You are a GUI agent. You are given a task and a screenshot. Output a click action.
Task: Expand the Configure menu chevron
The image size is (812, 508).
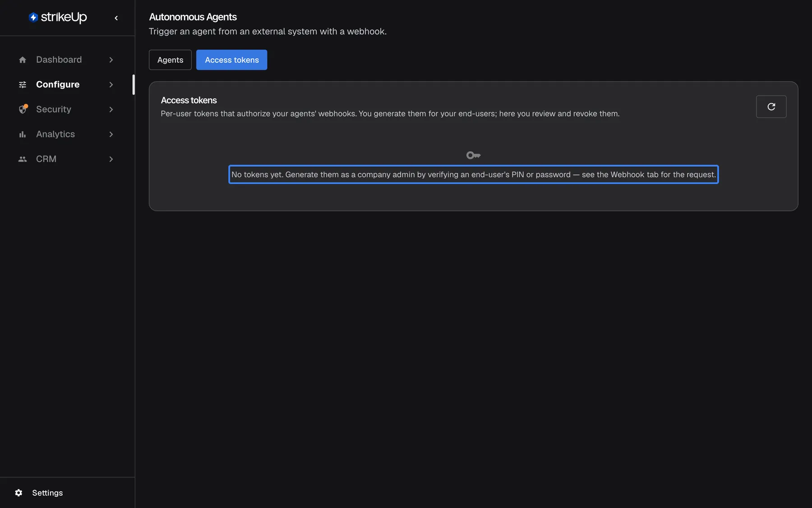111,84
